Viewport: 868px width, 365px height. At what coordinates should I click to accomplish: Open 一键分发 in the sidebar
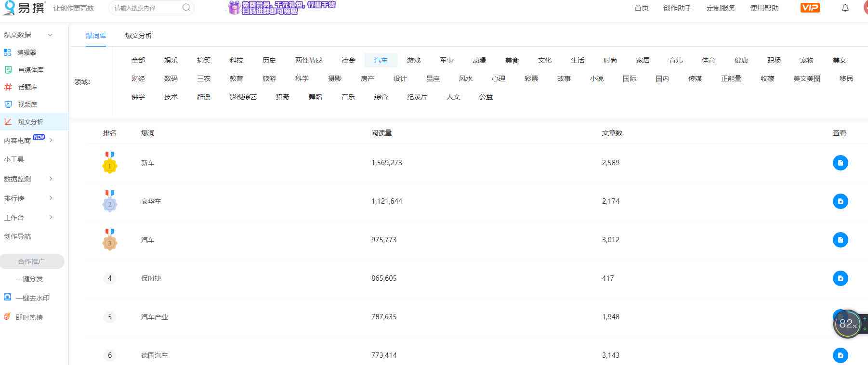coord(29,279)
